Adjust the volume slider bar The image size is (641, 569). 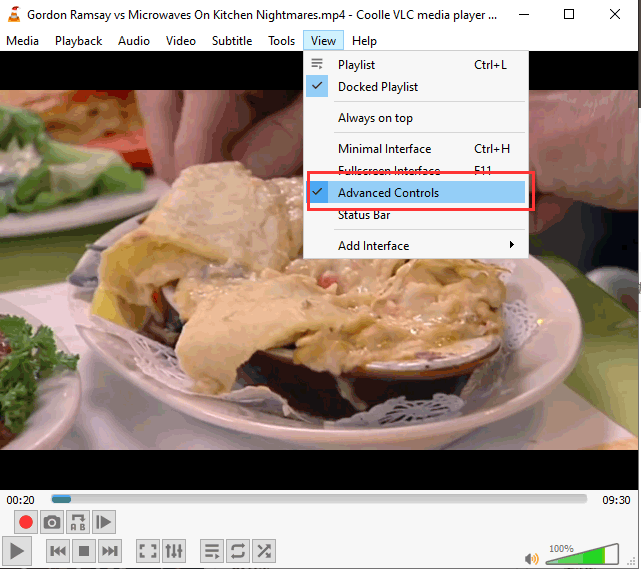point(582,555)
